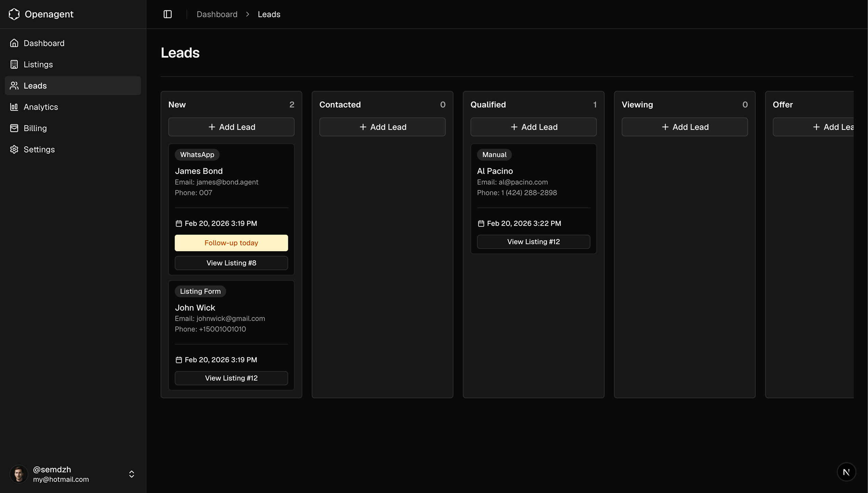Collapse the sidebar using the panel icon
868x493 pixels.
click(168, 14)
